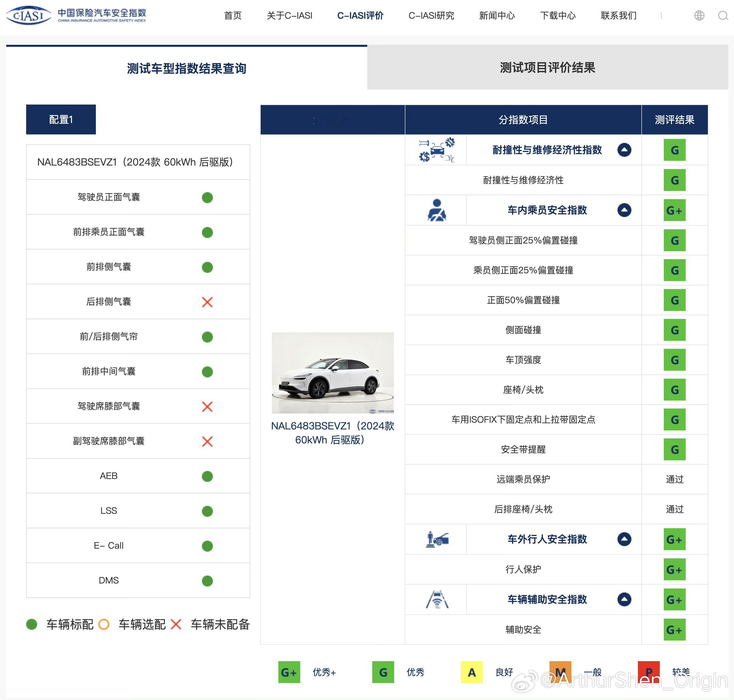This screenshot has width=734, height=700.
Task: Open the 关于C-IASI menu
Action: [289, 15]
